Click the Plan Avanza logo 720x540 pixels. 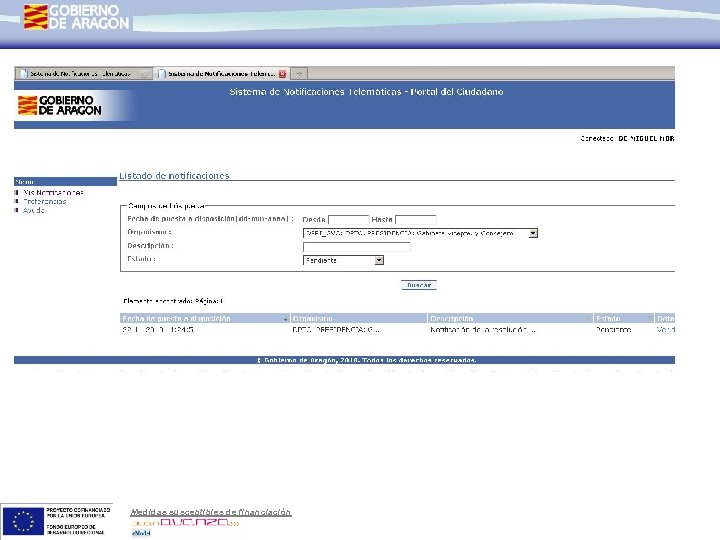186,523
